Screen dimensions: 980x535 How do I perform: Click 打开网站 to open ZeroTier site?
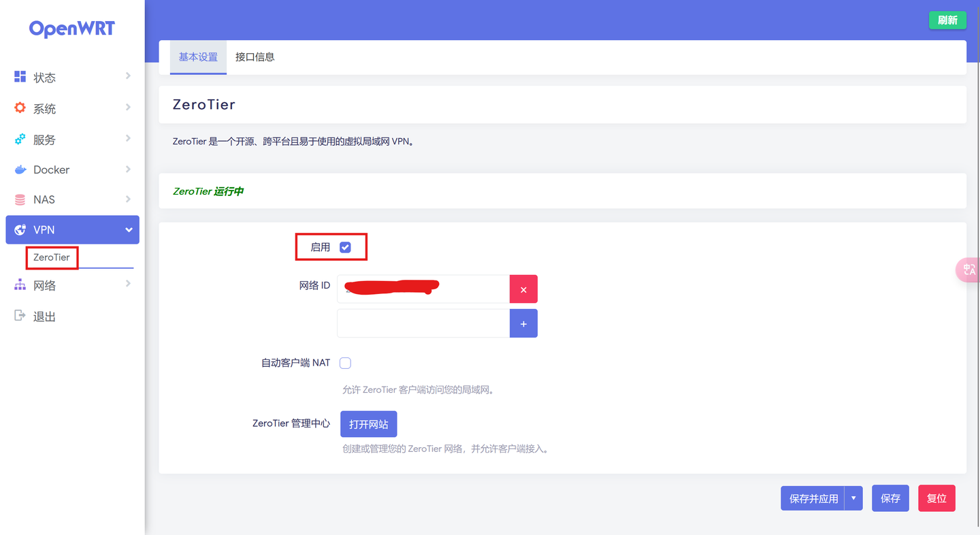(x=368, y=423)
